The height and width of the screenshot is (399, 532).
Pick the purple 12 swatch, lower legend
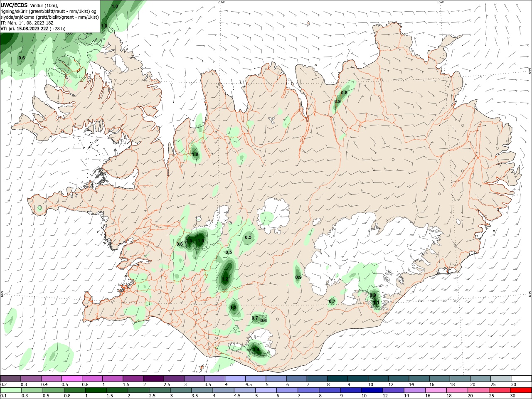[x=393, y=390]
